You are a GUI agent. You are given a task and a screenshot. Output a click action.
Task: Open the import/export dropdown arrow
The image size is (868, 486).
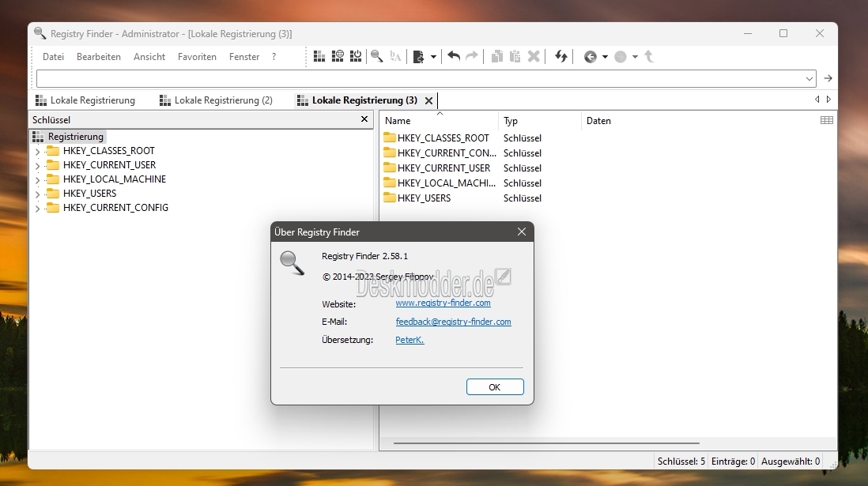[433, 56]
